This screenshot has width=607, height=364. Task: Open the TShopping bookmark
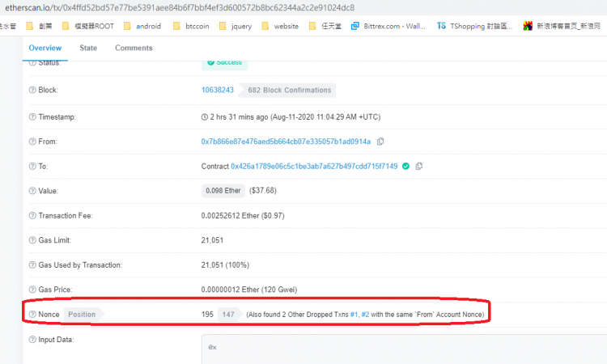click(x=474, y=26)
